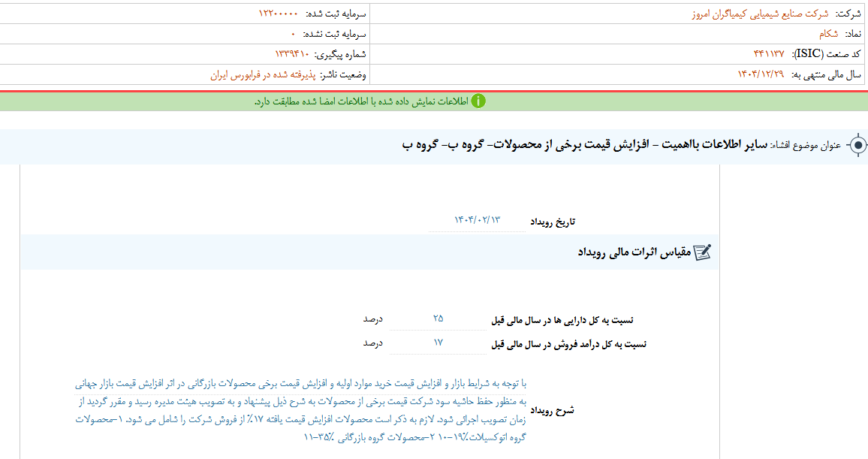This screenshot has height=459, width=868.
Task: Click the value ۱۷ in the sales ratio field
Action: 438,343
